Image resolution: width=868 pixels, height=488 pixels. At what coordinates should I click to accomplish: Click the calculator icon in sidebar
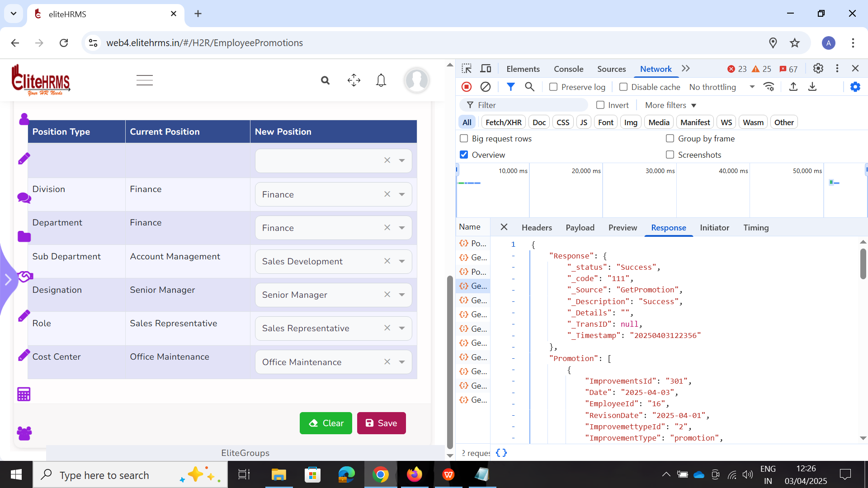point(24,394)
